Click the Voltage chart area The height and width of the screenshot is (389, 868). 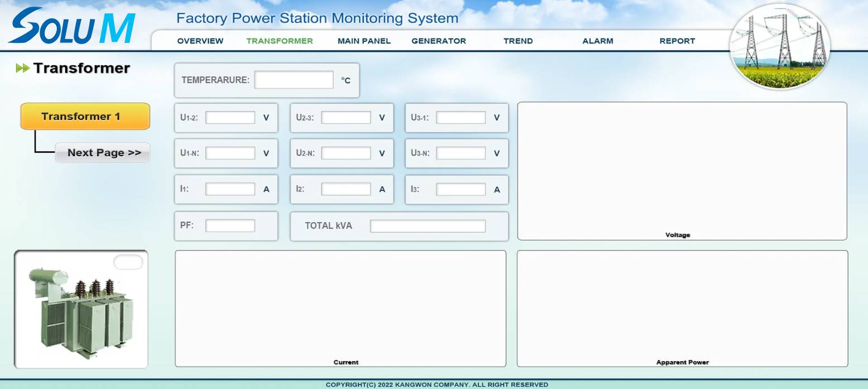point(682,167)
